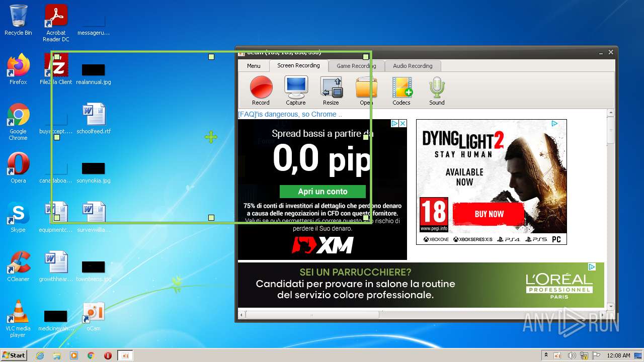Click the Apri un conto button
644x362 pixels.
[x=323, y=192]
